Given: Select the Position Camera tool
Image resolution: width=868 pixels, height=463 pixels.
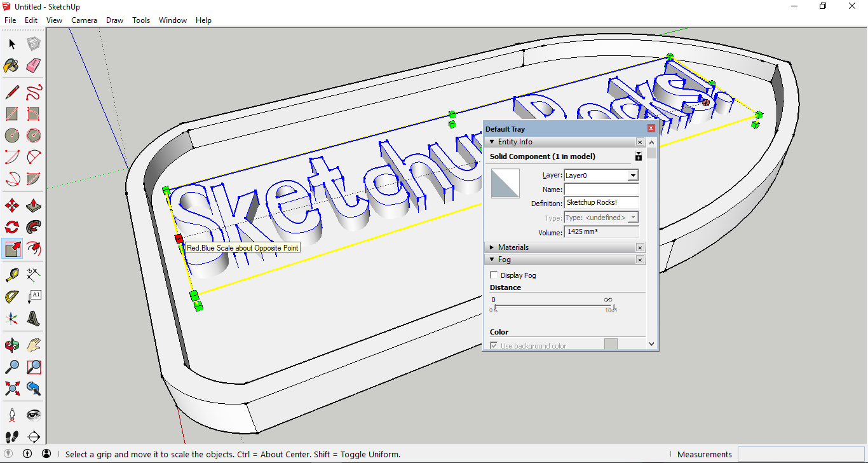Looking at the screenshot, I should tap(12, 415).
